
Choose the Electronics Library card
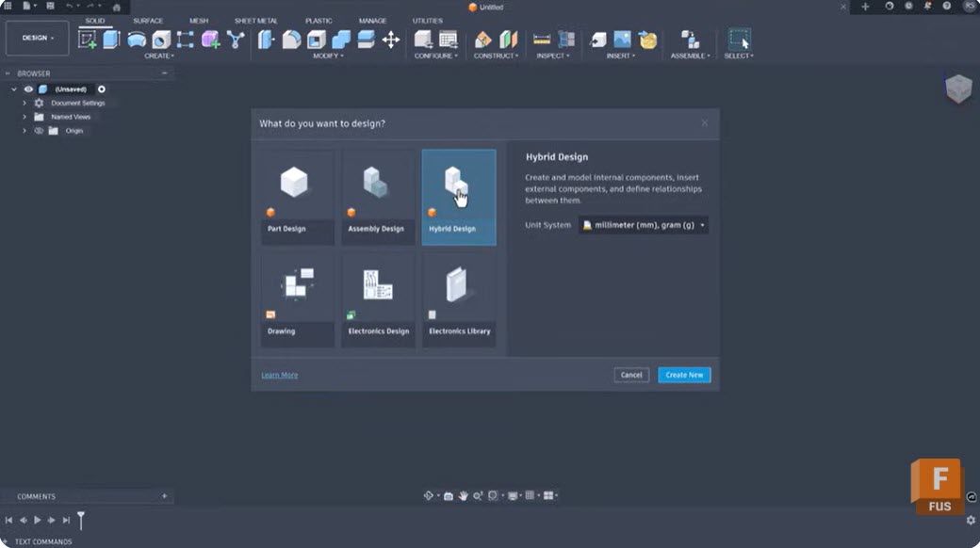(x=459, y=300)
